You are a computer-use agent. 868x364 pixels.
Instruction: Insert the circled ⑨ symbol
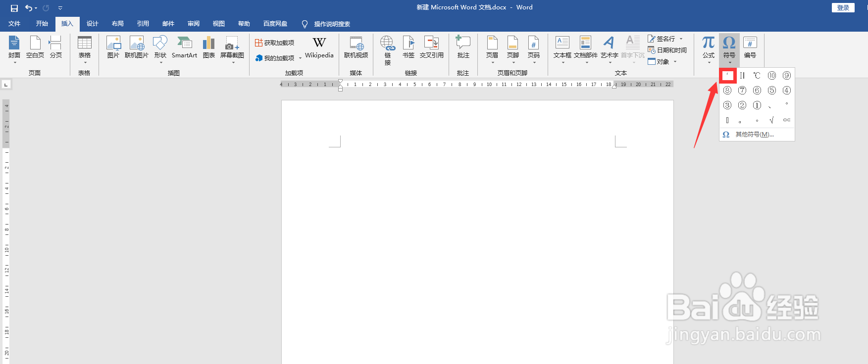(x=786, y=76)
